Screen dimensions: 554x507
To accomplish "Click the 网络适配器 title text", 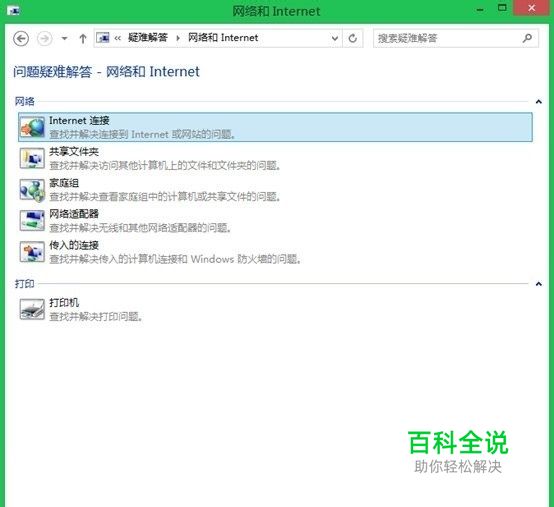I will point(74,214).
